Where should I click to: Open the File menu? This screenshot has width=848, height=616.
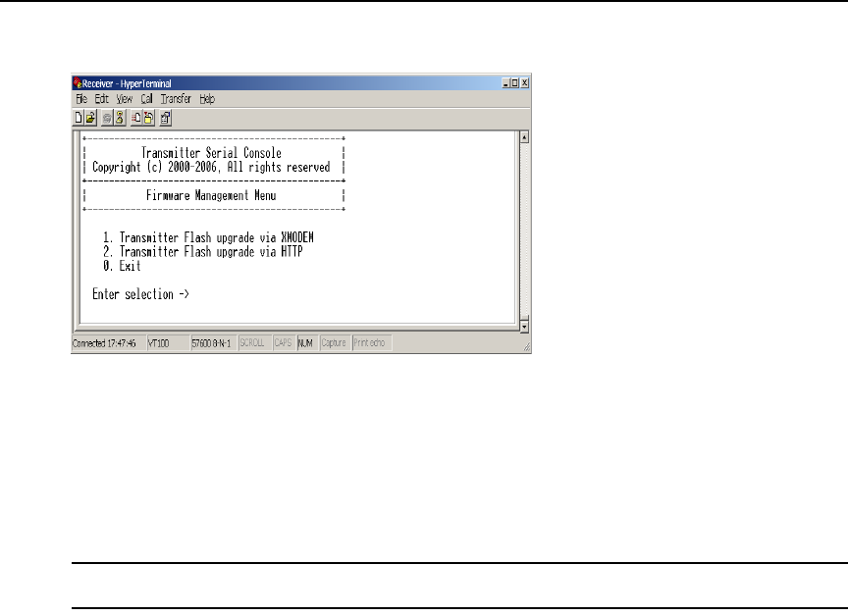pyautogui.click(x=81, y=99)
